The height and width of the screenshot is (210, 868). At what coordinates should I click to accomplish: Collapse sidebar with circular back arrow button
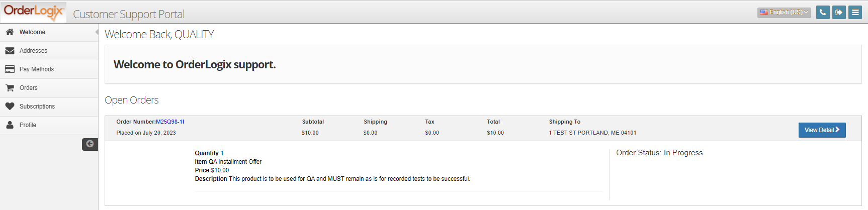(90, 144)
